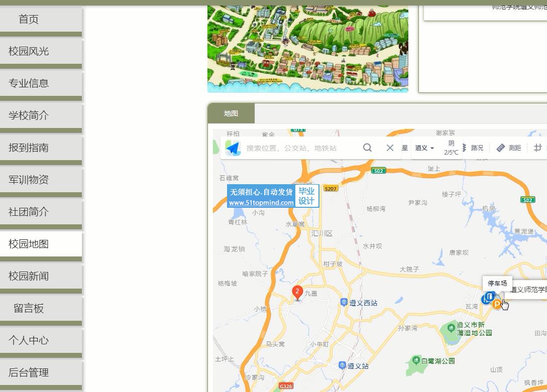547x392 pixels.
Task: Go to 留言板 page
Action: point(41,308)
